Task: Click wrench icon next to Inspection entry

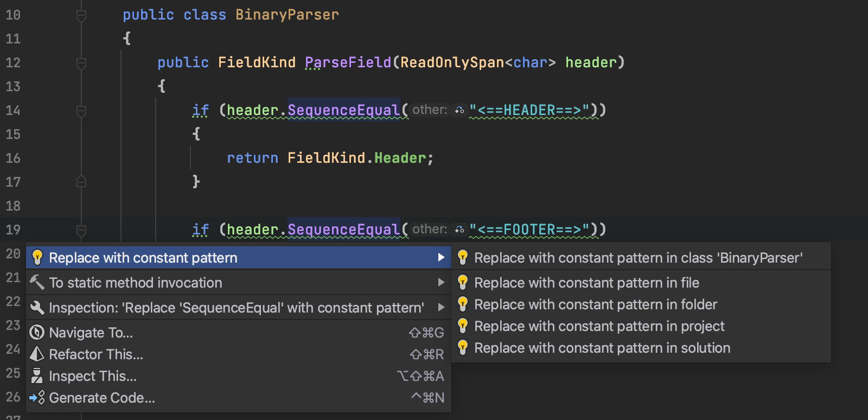Action: [37, 307]
